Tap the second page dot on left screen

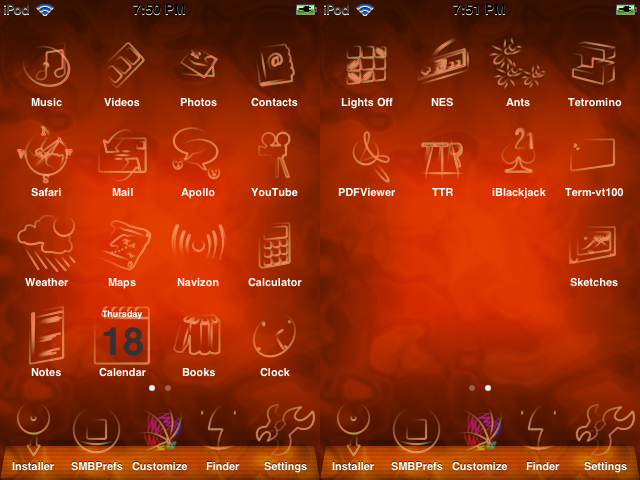[168, 388]
